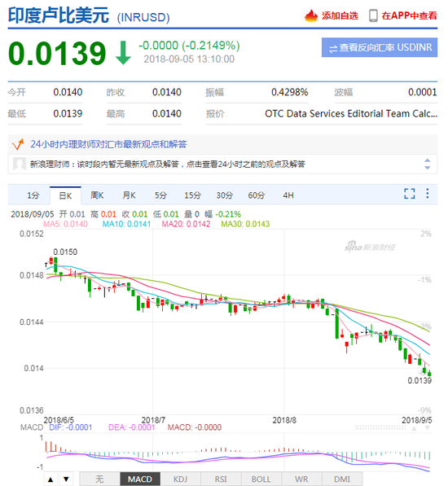Click the 报价 source OTC Data Services text
Viewport: 448px width, 486px height.
(351, 114)
